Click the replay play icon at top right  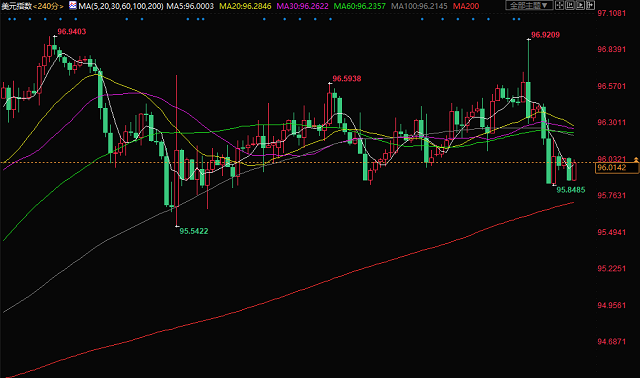point(580,5)
